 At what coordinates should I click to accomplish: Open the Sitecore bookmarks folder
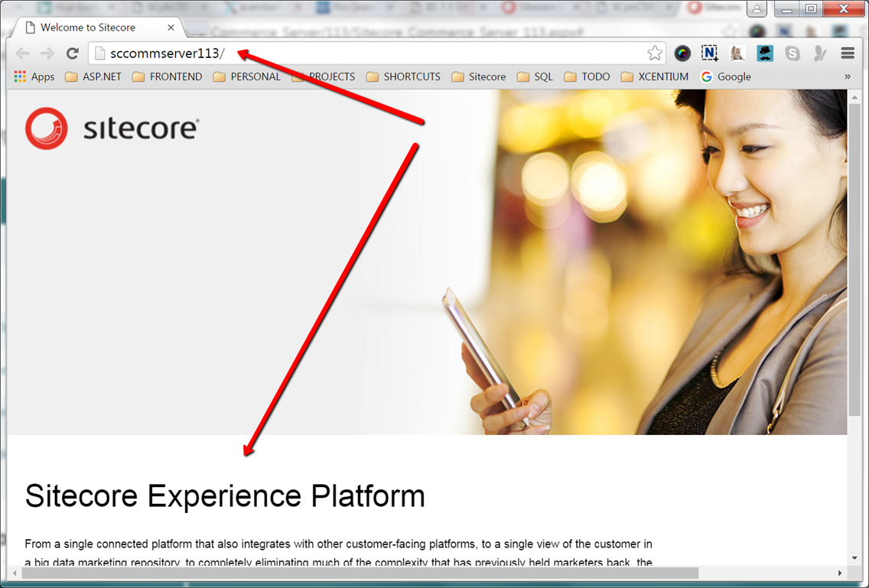coord(479,76)
